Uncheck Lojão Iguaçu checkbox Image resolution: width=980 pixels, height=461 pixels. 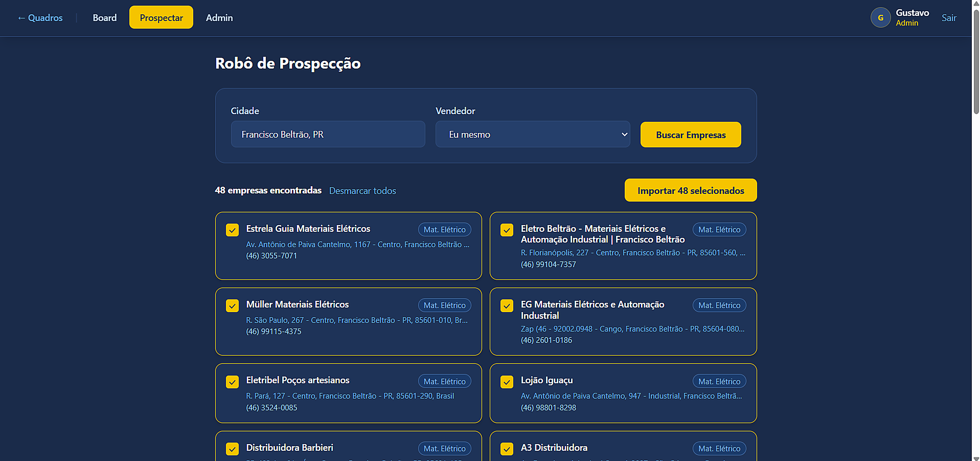pos(507,382)
